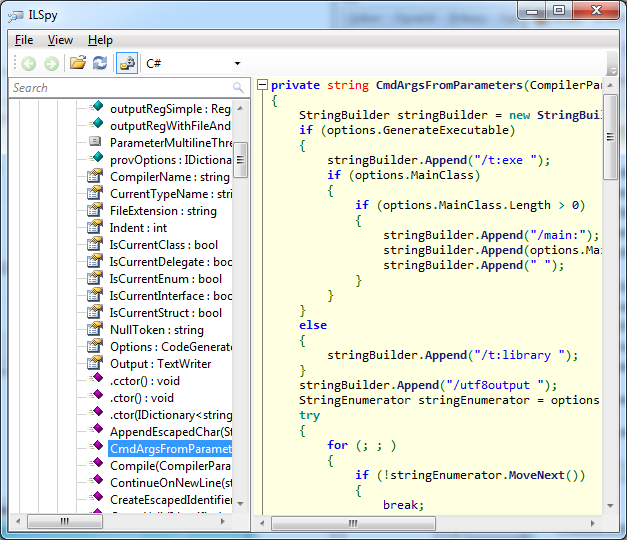Toggle the show internal types toolbar button
The width and height of the screenshot is (627, 540).
(x=127, y=63)
